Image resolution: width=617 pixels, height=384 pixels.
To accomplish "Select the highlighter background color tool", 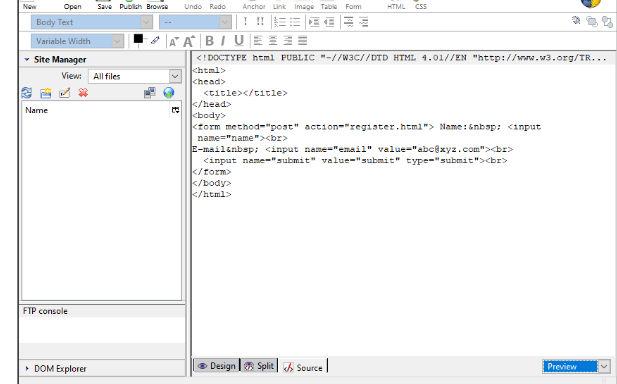I will (155, 40).
